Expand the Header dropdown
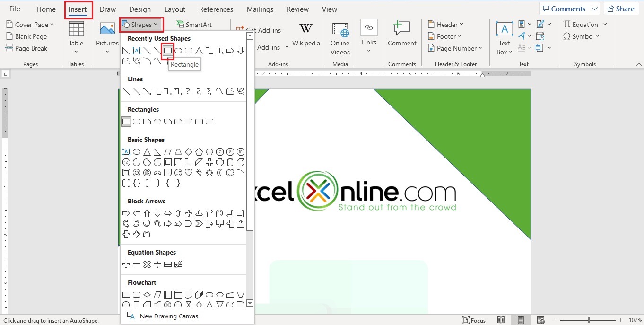644x325 pixels. 446,25
